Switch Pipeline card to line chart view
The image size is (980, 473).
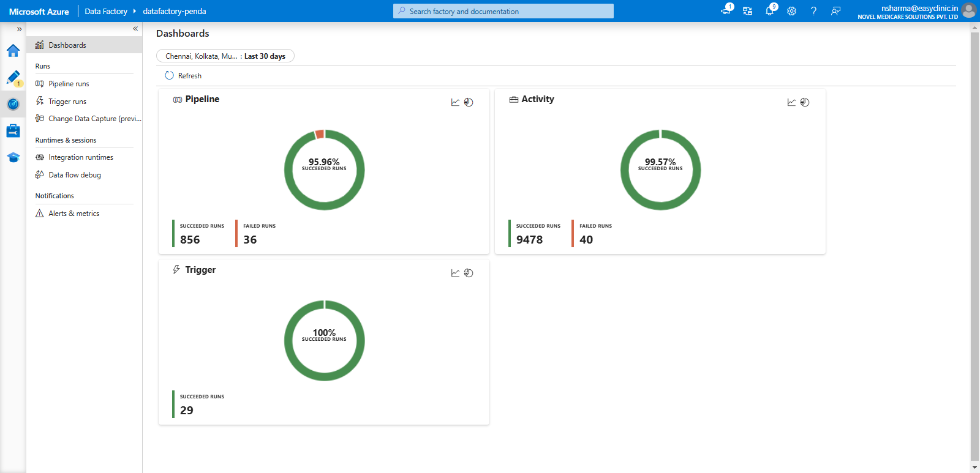455,102
